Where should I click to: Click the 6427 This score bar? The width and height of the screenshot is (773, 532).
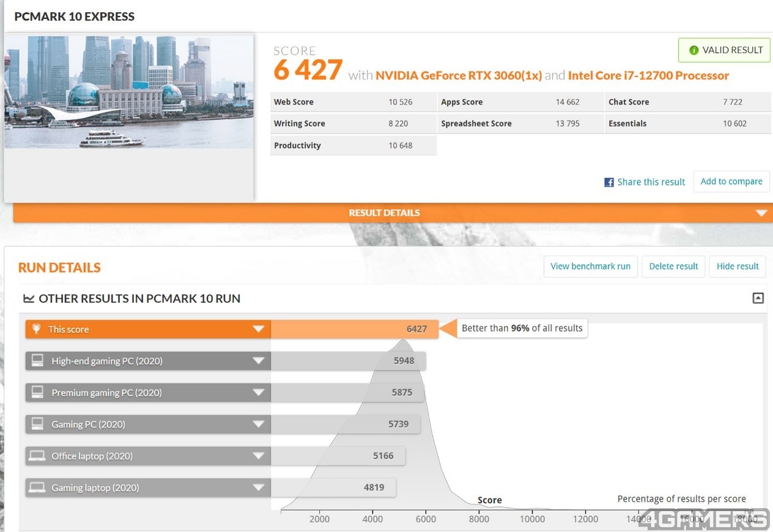click(x=355, y=329)
